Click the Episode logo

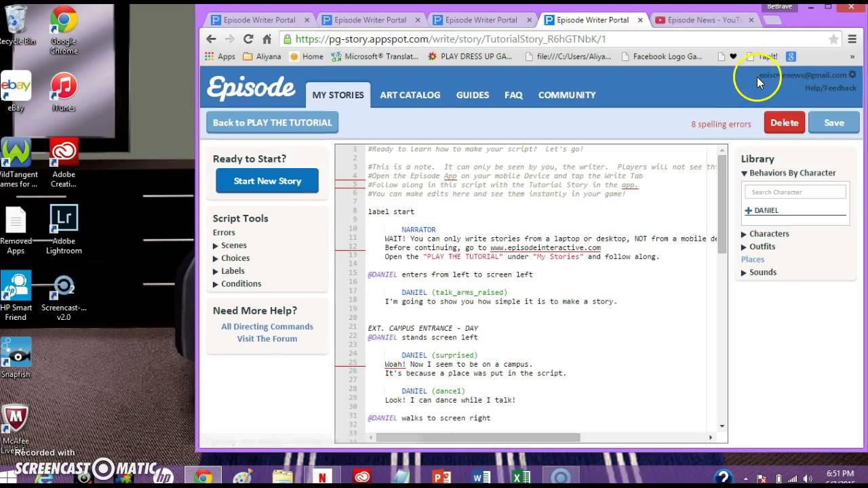(251, 88)
